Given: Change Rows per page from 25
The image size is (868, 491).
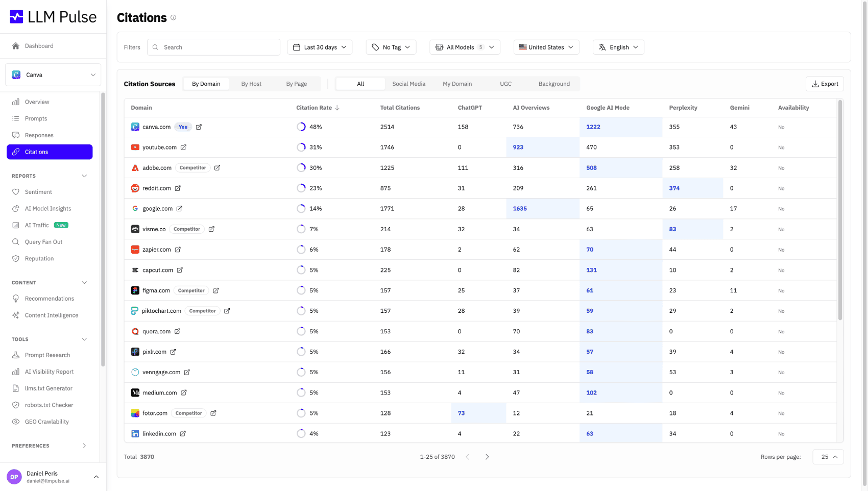Looking at the screenshot, I should (828, 457).
